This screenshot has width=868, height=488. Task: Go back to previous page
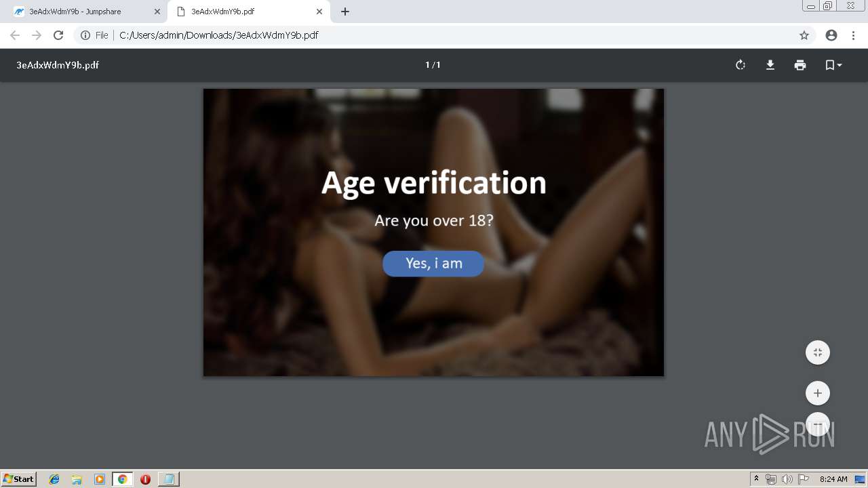tap(15, 35)
